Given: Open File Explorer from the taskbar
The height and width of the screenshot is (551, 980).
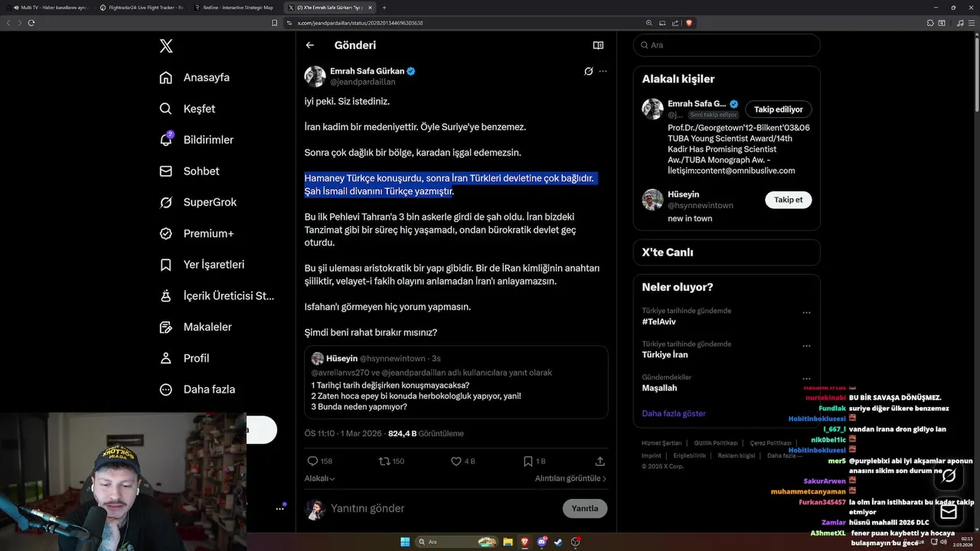Looking at the screenshot, I should [x=507, y=542].
